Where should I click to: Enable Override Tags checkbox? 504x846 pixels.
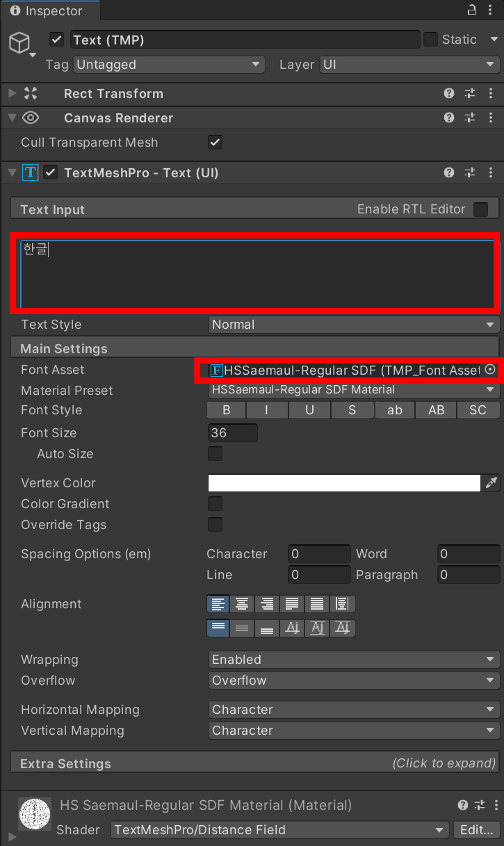click(216, 525)
